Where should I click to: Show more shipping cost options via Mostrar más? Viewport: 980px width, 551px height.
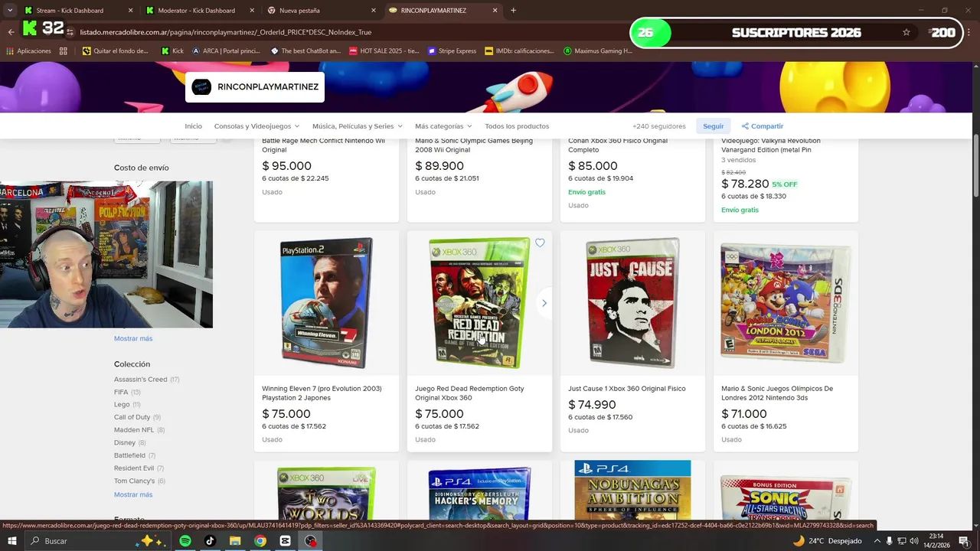point(133,338)
